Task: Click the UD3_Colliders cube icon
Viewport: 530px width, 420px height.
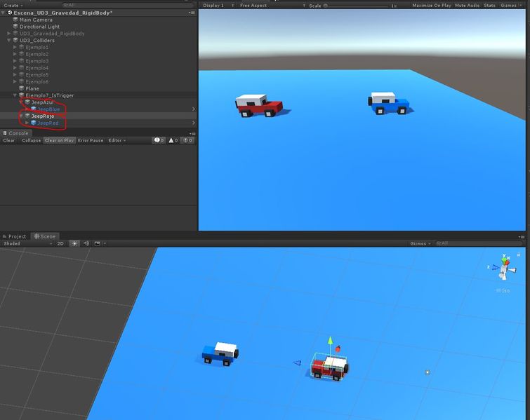Action: (15, 40)
